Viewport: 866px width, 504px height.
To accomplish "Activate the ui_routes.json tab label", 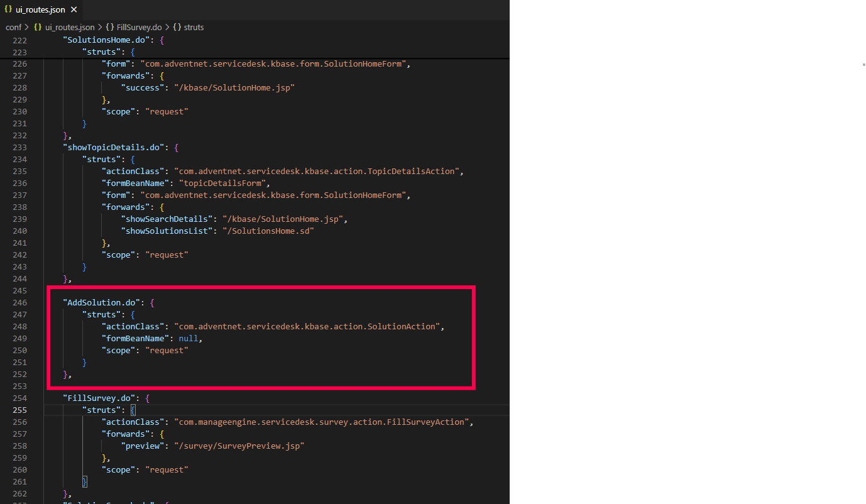I will pyautogui.click(x=40, y=10).
